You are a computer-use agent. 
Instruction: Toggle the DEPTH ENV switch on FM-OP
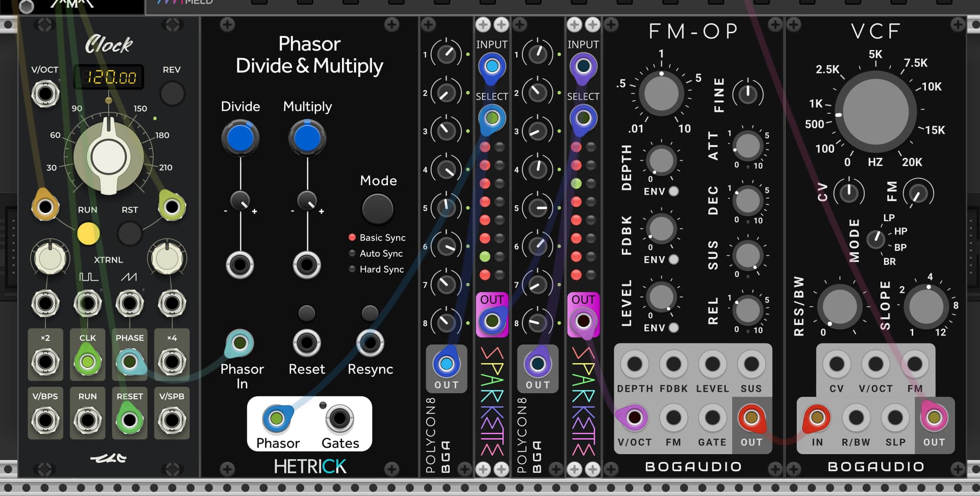click(x=674, y=192)
